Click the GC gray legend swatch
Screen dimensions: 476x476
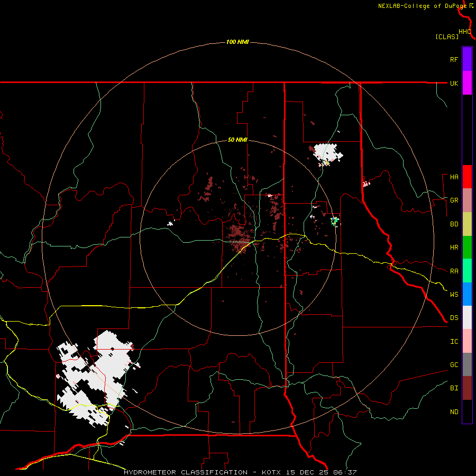[x=467, y=364]
